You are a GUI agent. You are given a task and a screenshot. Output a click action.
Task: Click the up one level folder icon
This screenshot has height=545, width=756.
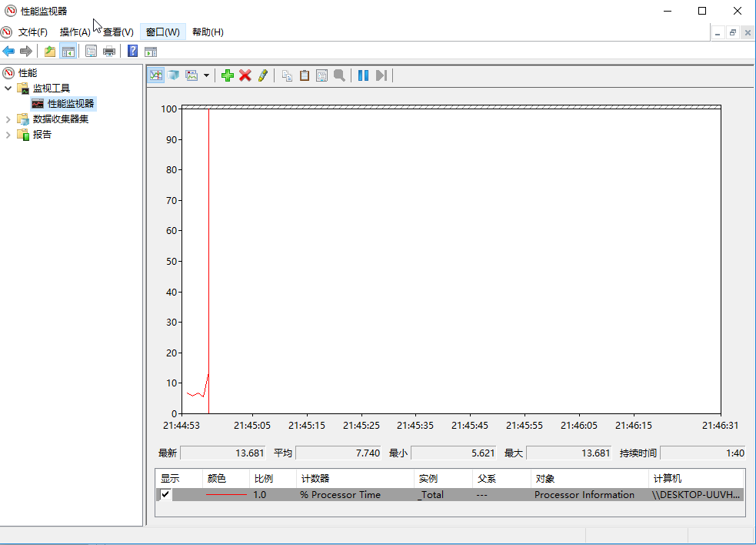pos(50,51)
